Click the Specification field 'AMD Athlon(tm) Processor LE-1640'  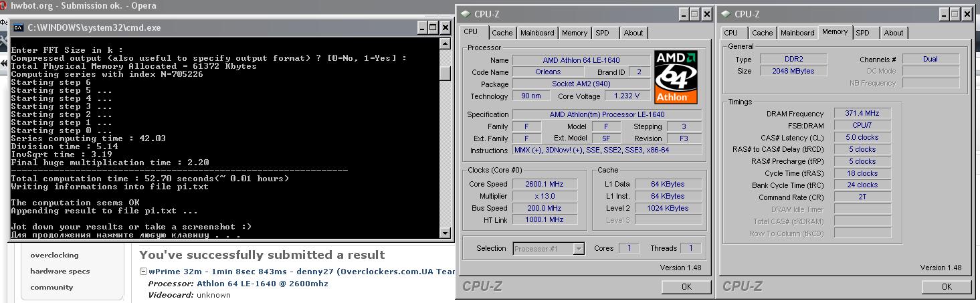point(607,114)
